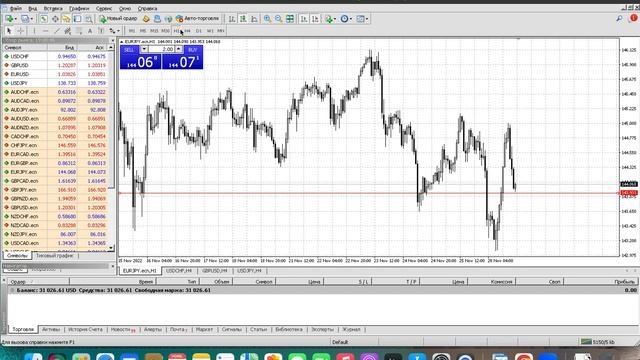The height and width of the screenshot is (360, 640).
Task: Select the text 'A' tool
Action: [x=90, y=31]
